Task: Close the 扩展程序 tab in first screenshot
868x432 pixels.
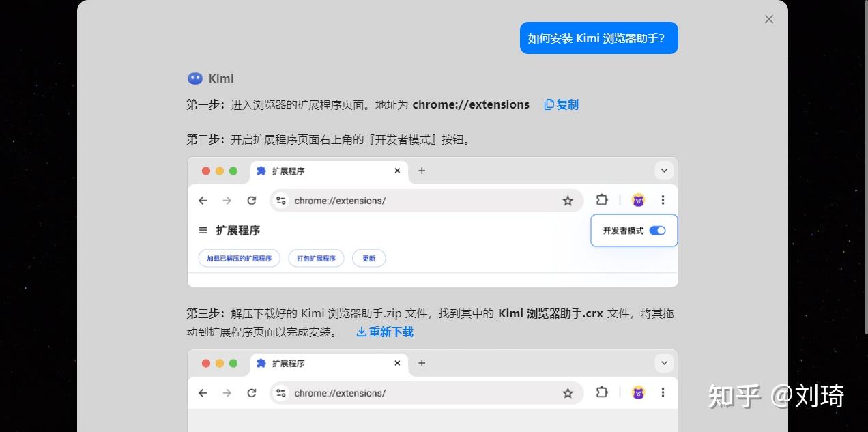Action: pos(397,171)
